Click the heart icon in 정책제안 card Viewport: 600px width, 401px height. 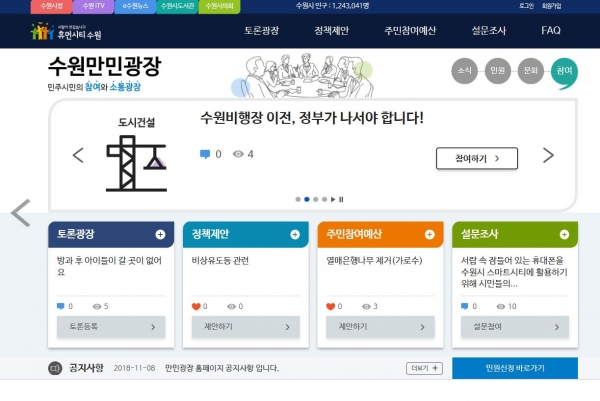tap(197, 306)
